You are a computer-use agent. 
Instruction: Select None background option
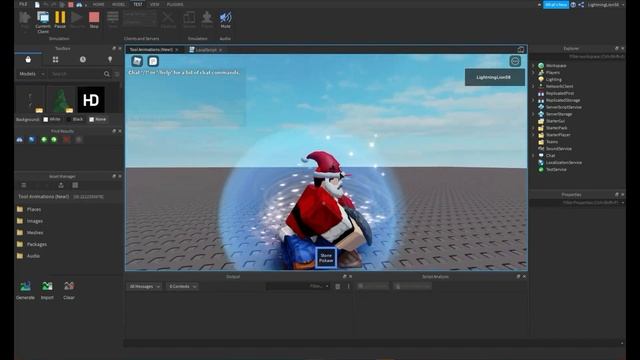(x=98, y=119)
